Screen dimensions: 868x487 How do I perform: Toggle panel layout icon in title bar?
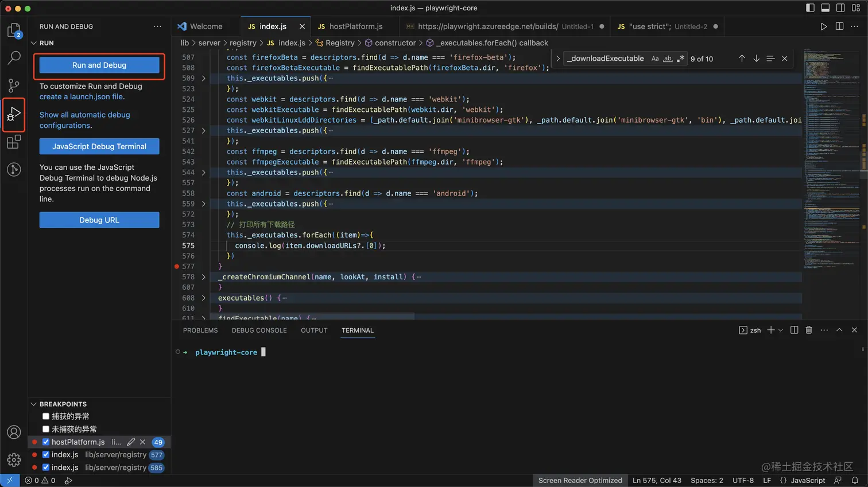825,8
